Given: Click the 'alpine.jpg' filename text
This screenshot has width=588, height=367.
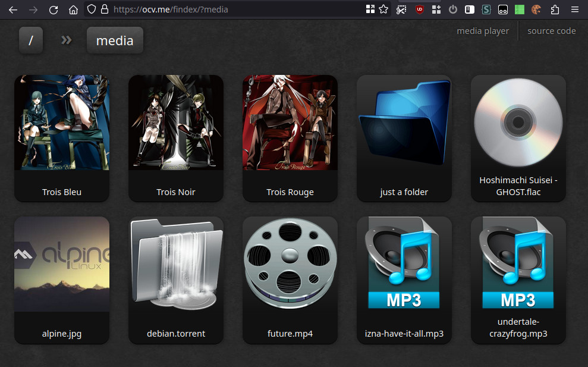Looking at the screenshot, I should tap(62, 334).
